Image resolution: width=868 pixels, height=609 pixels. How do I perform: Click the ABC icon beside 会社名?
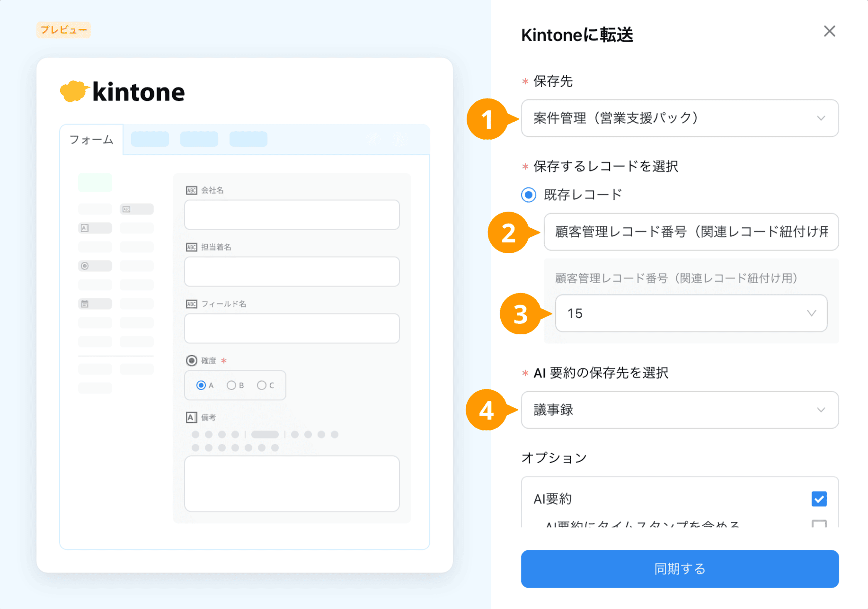click(x=191, y=190)
